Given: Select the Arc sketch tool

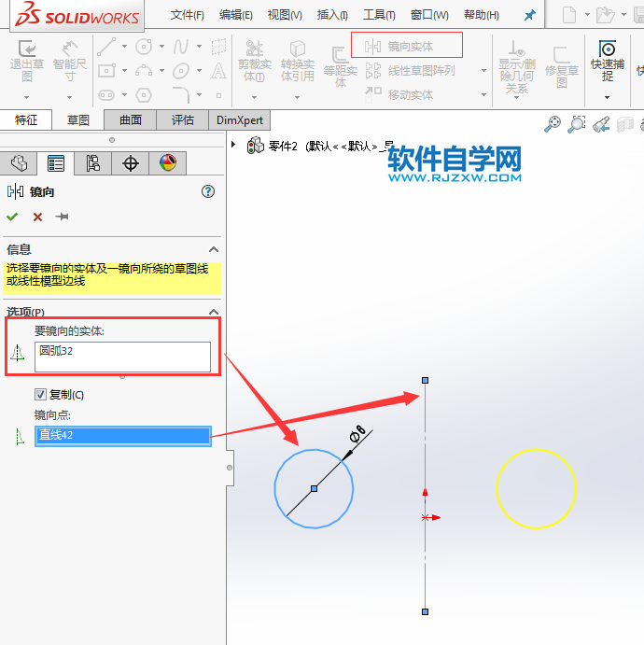Looking at the screenshot, I should pos(144,71).
